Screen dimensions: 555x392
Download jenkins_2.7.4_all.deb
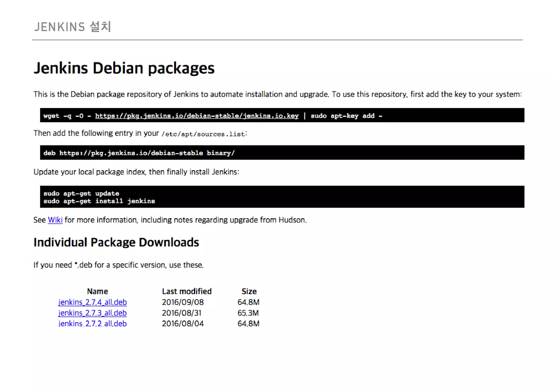pyautogui.click(x=92, y=302)
